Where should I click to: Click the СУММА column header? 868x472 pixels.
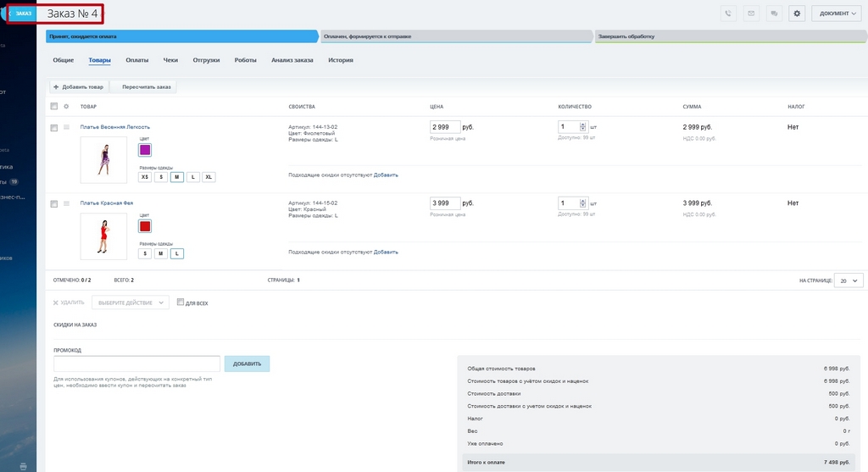coord(692,106)
